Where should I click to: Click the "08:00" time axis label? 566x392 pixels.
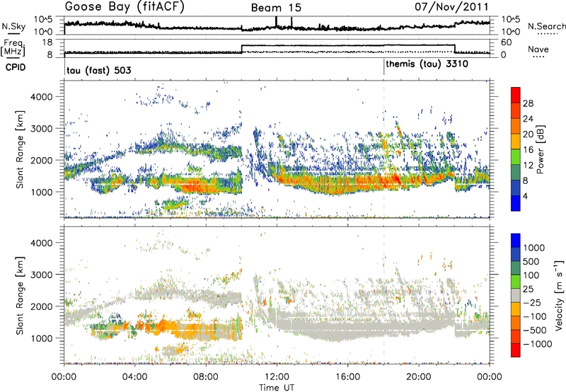(x=205, y=377)
